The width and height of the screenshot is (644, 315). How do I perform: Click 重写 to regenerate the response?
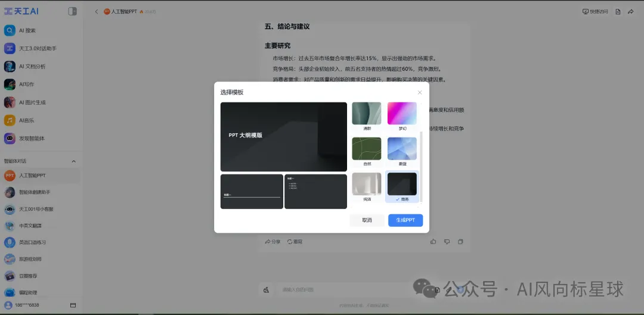pos(295,242)
